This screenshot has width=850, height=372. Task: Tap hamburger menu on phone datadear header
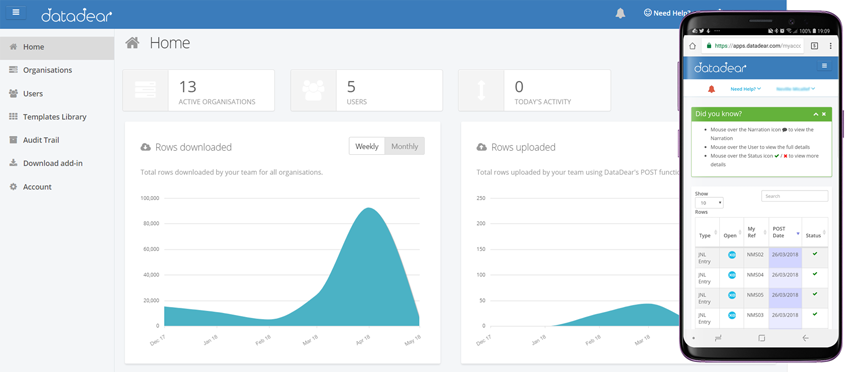point(824,66)
